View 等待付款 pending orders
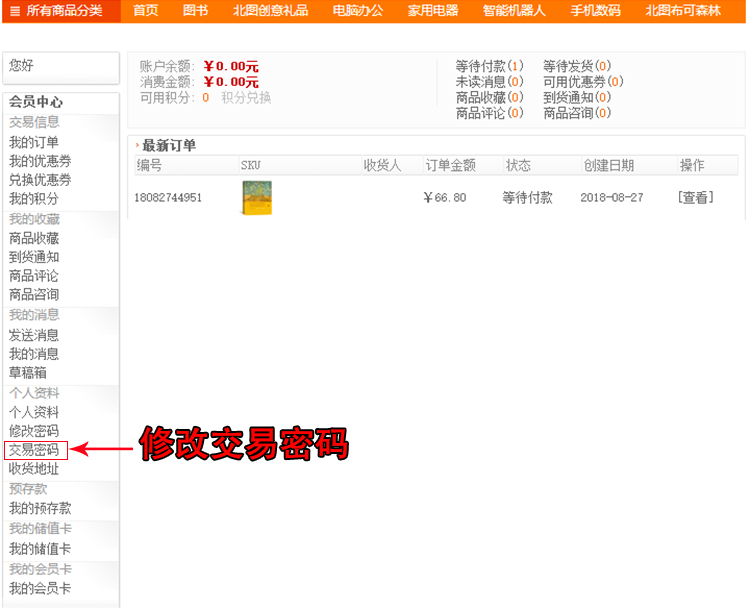 click(x=489, y=66)
